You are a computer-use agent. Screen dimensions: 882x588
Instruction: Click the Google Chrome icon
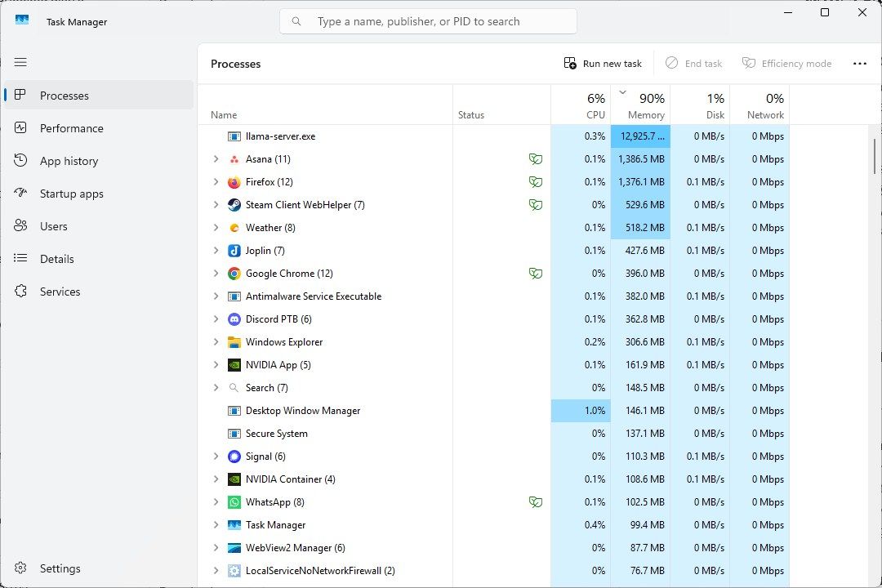click(234, 274)
